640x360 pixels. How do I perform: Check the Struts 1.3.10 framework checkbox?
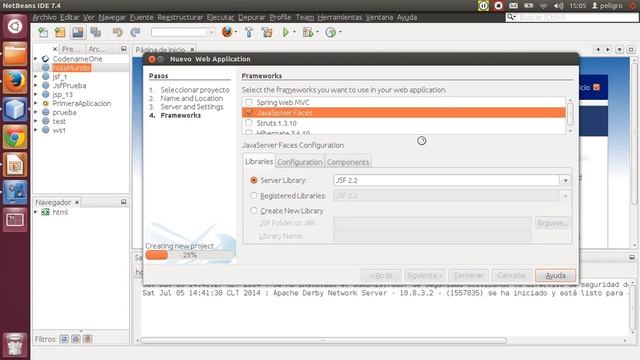pyautogui.click(x=249, y=123)
